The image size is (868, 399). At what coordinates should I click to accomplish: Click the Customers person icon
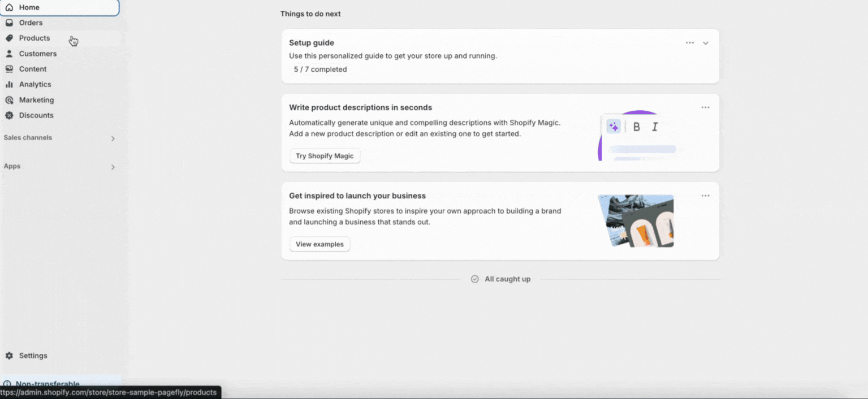click(x=9, y=54)
